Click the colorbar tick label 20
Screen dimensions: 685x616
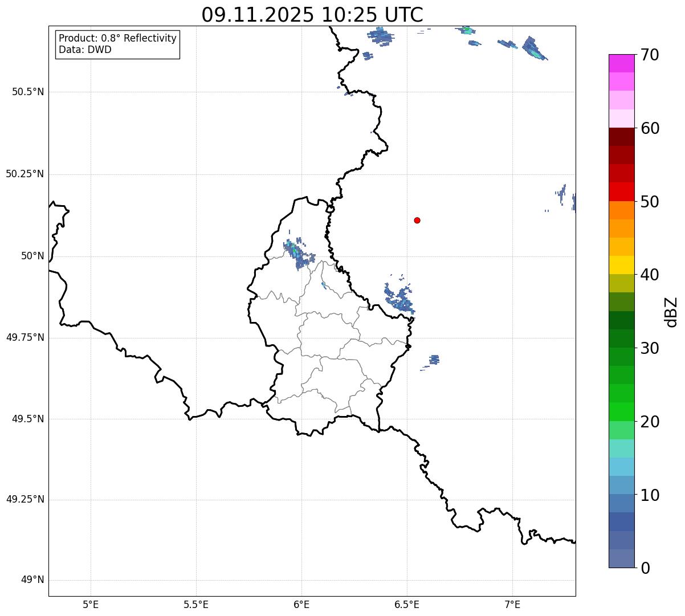650,422
